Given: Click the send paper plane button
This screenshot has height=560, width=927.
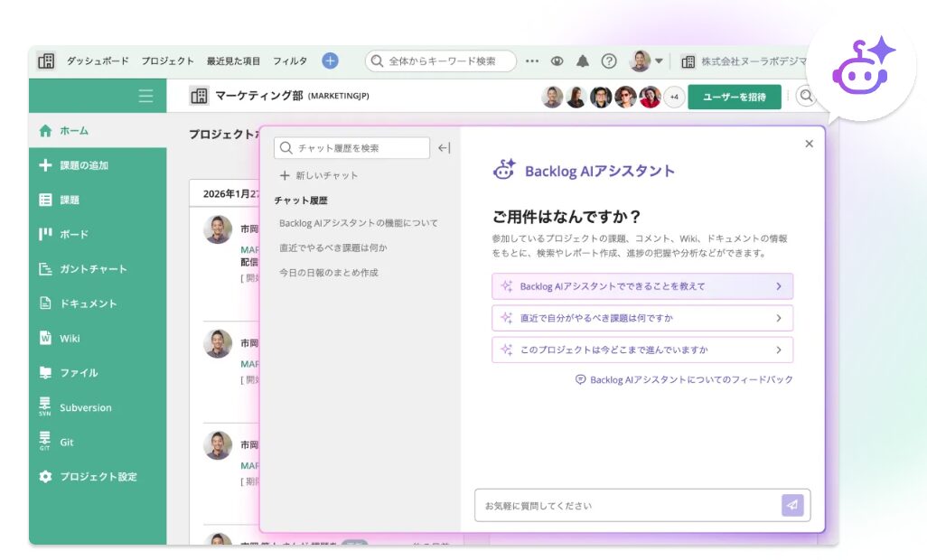Looking at the screenshot, I should (792, 505).
